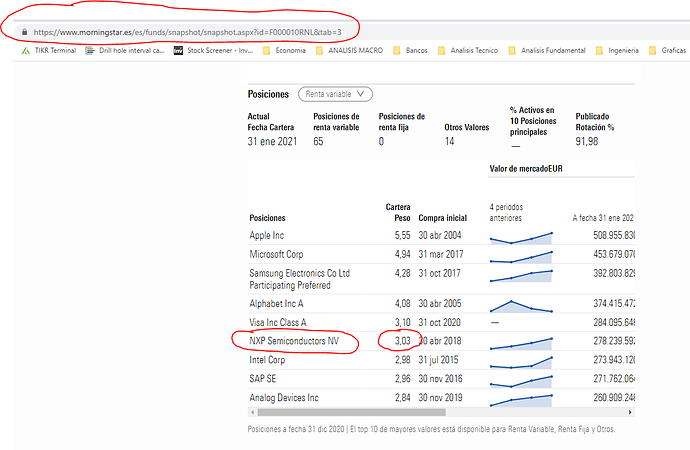Click the 65 equity positions value
The height and width of the screenshot is (450, 690).
coord(318,141)
